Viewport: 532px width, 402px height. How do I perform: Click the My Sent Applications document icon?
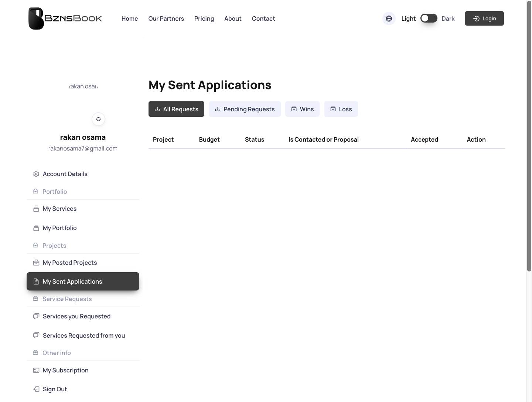click(x=36, y=281)
